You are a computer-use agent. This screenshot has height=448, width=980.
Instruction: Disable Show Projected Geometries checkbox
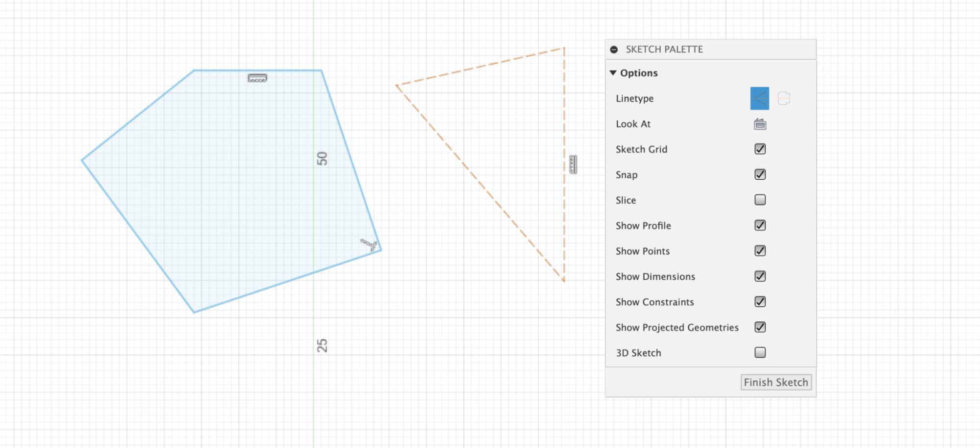click(760, 327)
